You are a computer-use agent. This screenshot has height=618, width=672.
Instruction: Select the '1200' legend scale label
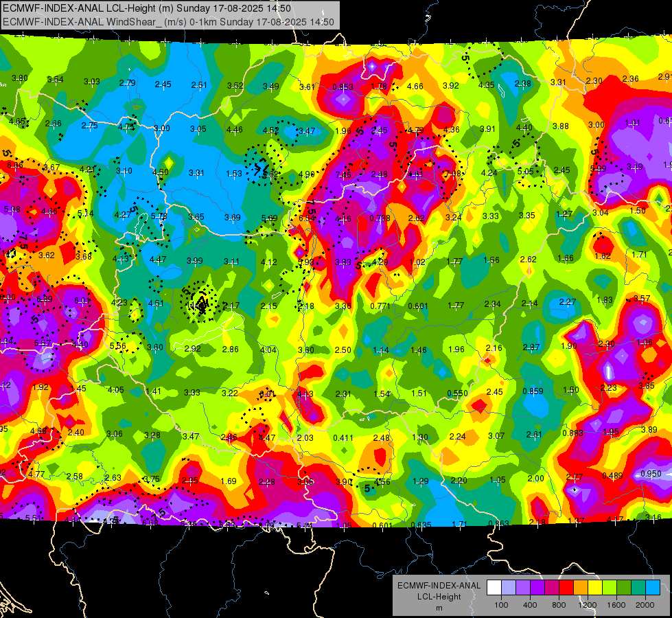587,605
